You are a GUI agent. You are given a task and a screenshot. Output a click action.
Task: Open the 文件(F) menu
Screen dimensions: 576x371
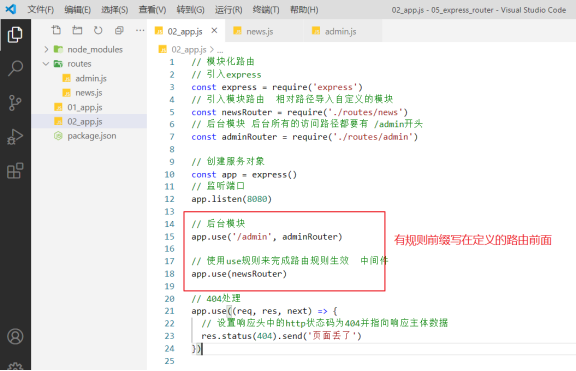(40, 10)
